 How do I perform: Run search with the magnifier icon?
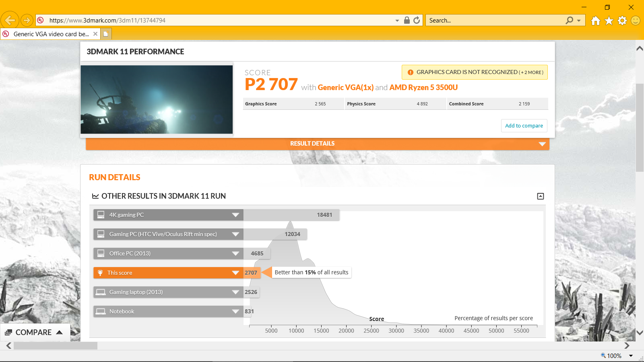569,20
